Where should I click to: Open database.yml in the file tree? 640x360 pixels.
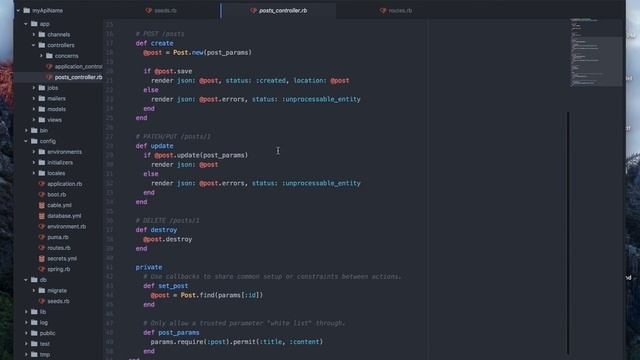pyautogui.click(x=64, y=216)
